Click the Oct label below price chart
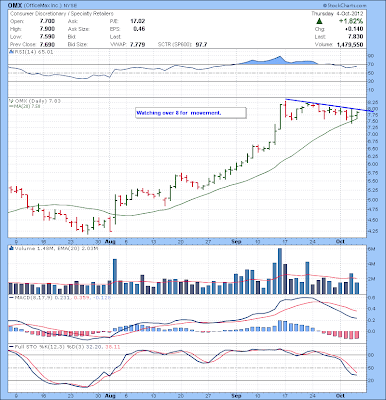This screenshot has height=400, width=386. (340, 241)
